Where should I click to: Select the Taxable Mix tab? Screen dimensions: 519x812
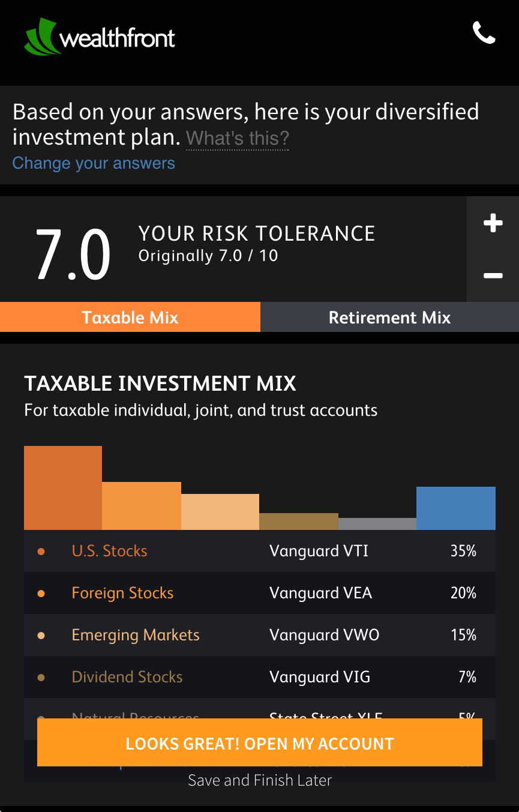coord(130,317)
